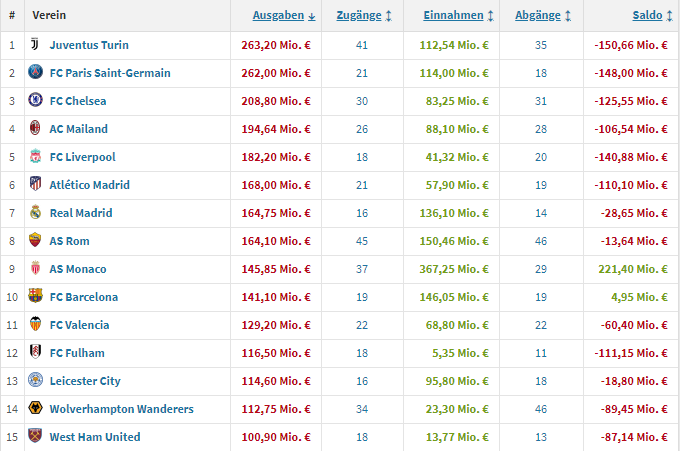Select Wolverhampton Ausgaben 112,75 Mio. €
The width and height of the screenshot is (680, 451).
coord(276,409)
